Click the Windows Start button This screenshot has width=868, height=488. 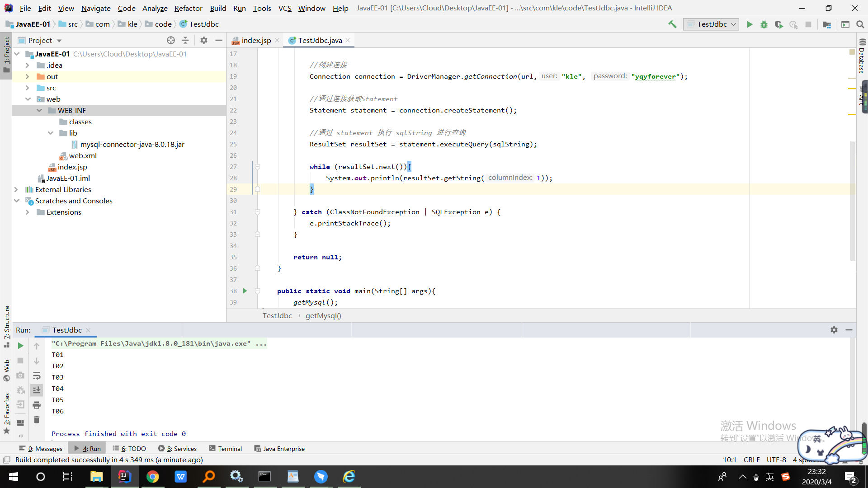point(13,477)
